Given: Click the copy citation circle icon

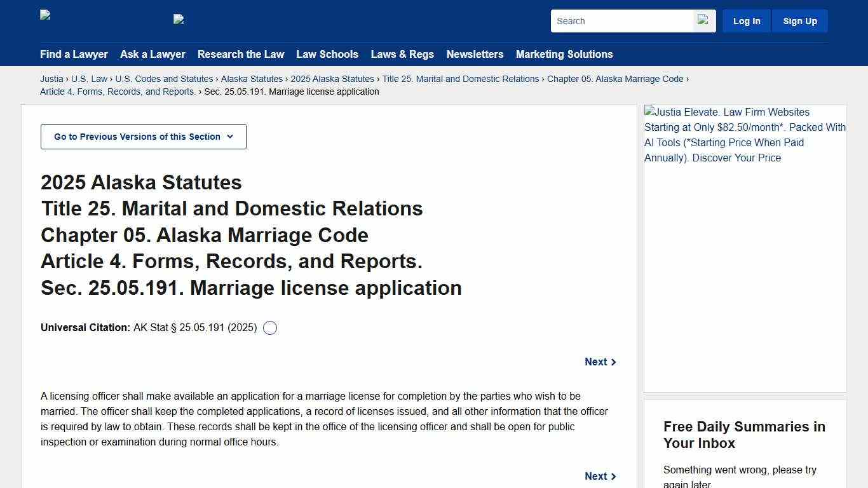Looking at the screenshot, I should (269, 327).
